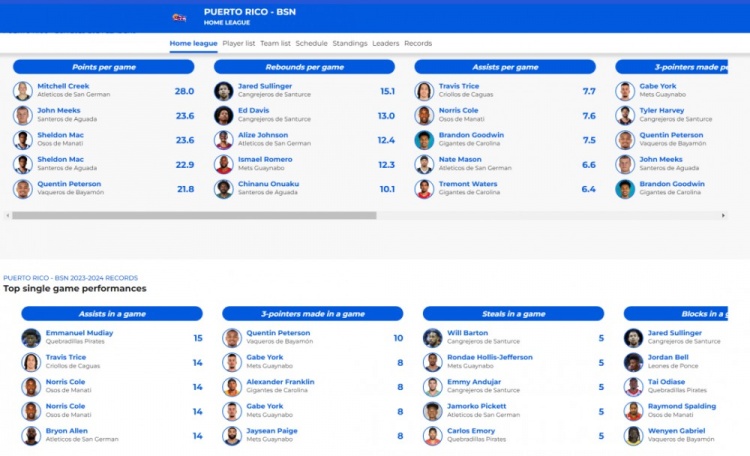This screenshot has height=456, width=750.
Task: Click the scrollbar's right arrow
Action: click(x=724, y=215)
